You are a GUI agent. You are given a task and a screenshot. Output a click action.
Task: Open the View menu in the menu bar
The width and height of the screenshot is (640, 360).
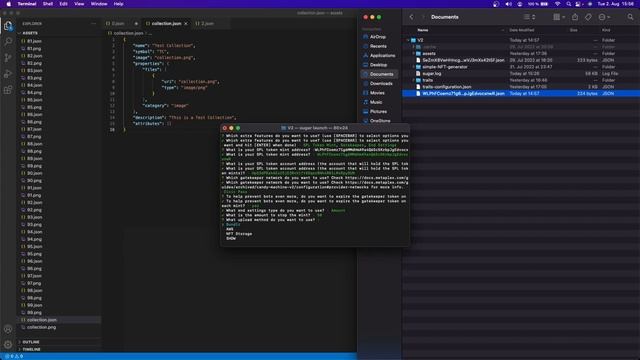coord(79,4)
